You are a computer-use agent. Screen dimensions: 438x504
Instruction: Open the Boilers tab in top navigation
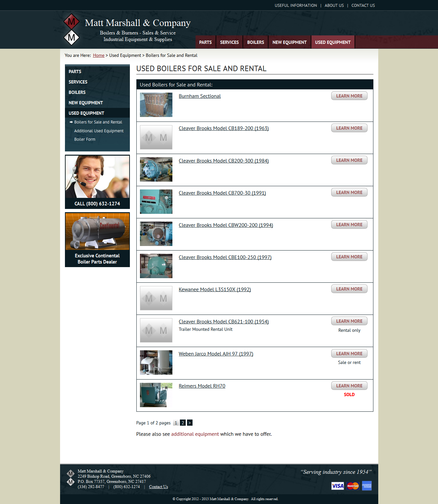(256, 42)
